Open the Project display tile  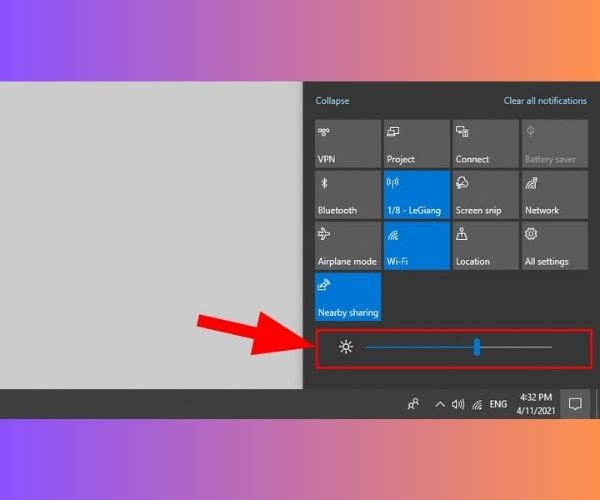pos(417,144)
